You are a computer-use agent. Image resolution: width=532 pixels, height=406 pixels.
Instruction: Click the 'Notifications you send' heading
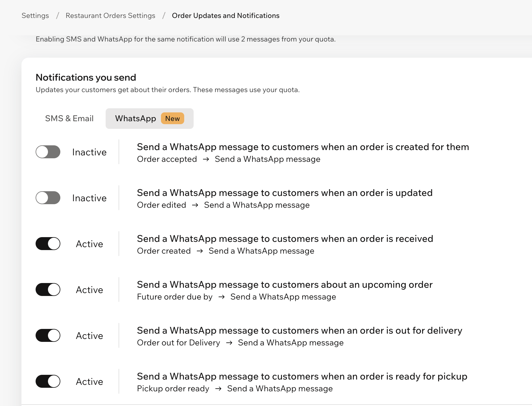86,77
